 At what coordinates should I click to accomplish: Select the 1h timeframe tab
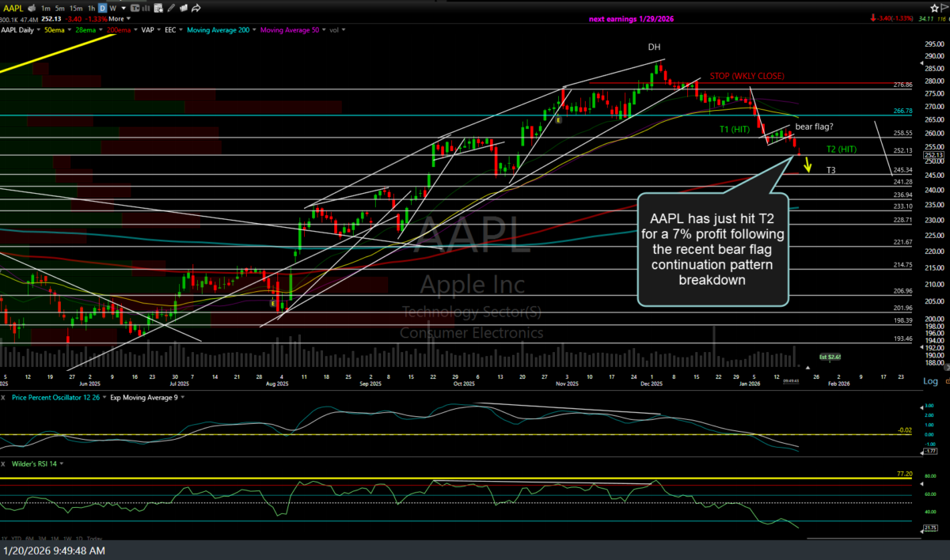(x=90, y=8)
